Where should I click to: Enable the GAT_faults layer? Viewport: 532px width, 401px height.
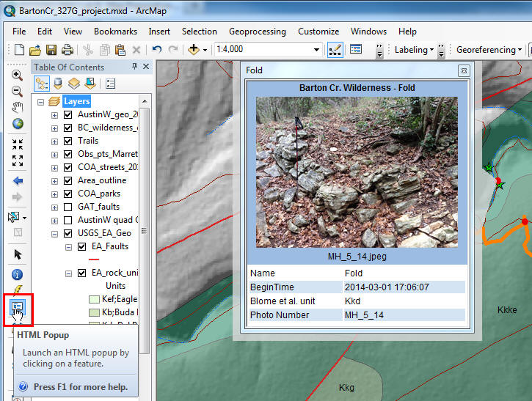(68, 207)
